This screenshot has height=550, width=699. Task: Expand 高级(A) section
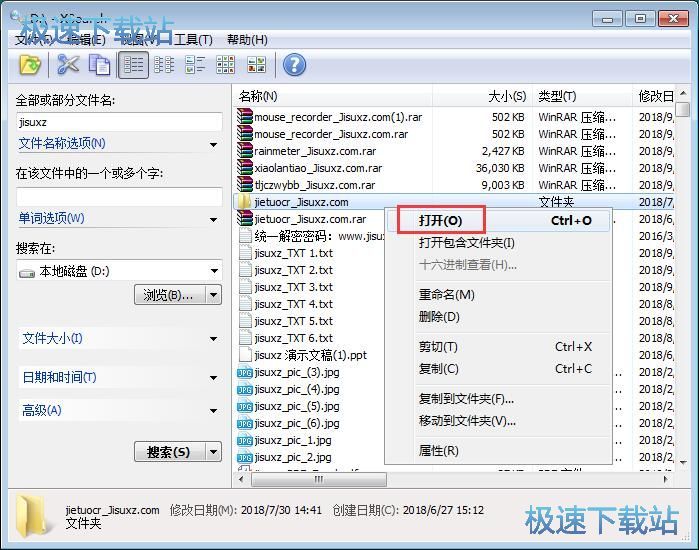(x=214, y=410)
